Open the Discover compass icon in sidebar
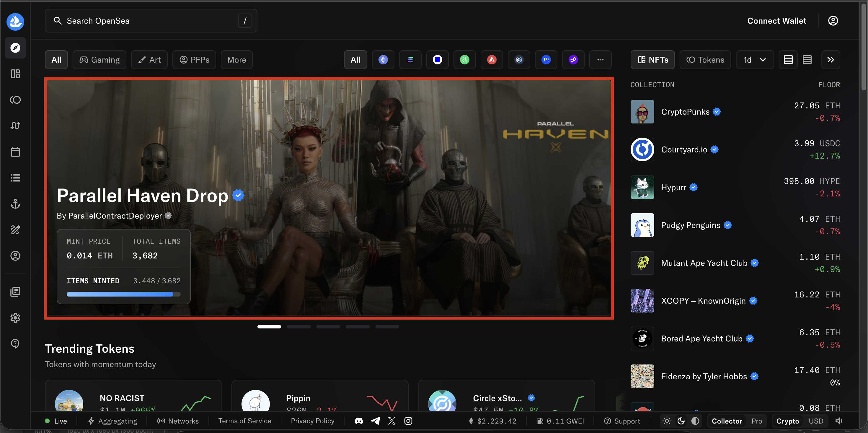The height and width of the screenshot is (433, 868). point(15,48)
